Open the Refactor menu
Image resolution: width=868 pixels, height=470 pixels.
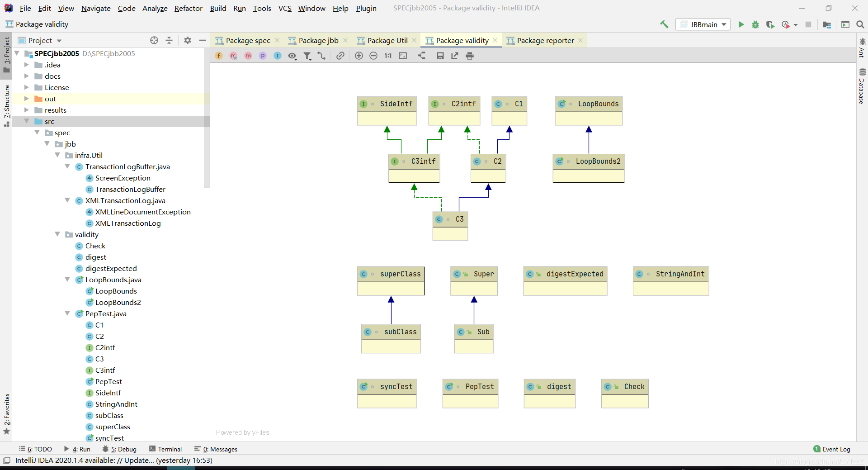(188, 8)
